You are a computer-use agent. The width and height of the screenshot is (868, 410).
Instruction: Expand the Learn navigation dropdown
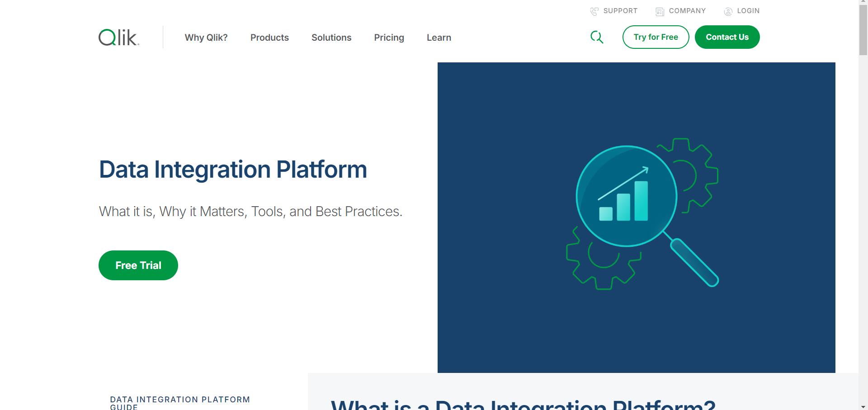pos(439,38)
